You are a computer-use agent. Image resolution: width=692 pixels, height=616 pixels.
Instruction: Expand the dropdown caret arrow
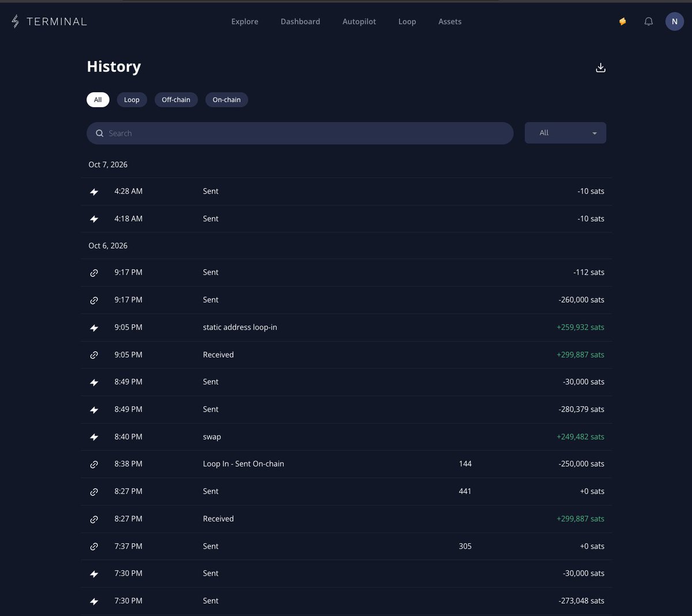pos(595,133)
